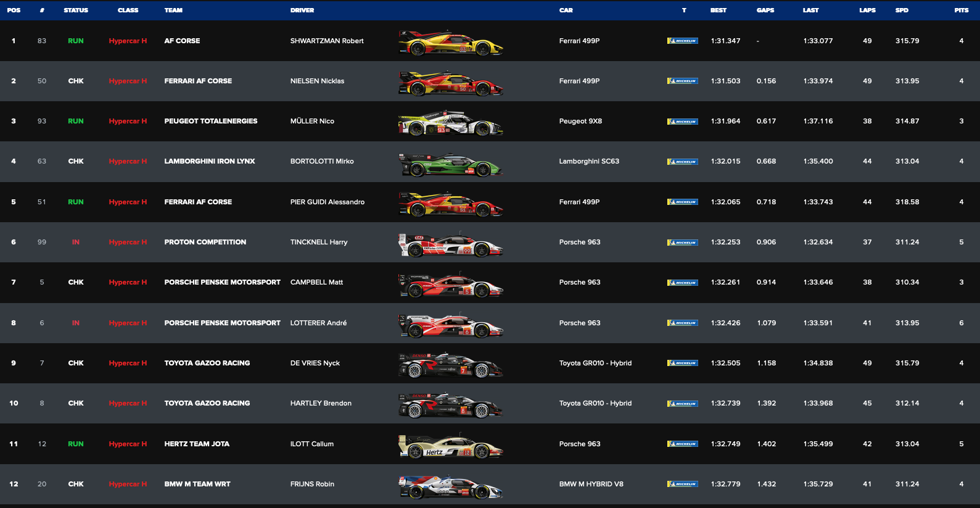Click the BMW M Hybrid V8 car image
Image resolution: width=980 pixels, height=508 pixels.
pos(451,486)
